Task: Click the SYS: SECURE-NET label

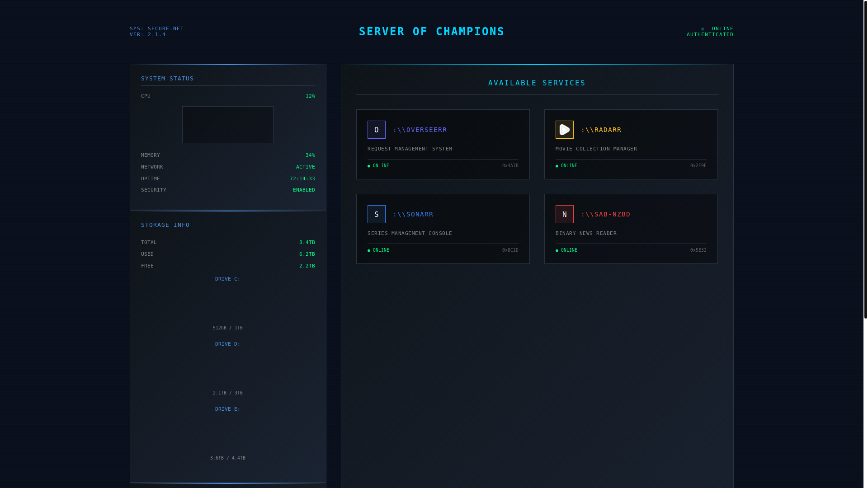Action: click(157, 28)
